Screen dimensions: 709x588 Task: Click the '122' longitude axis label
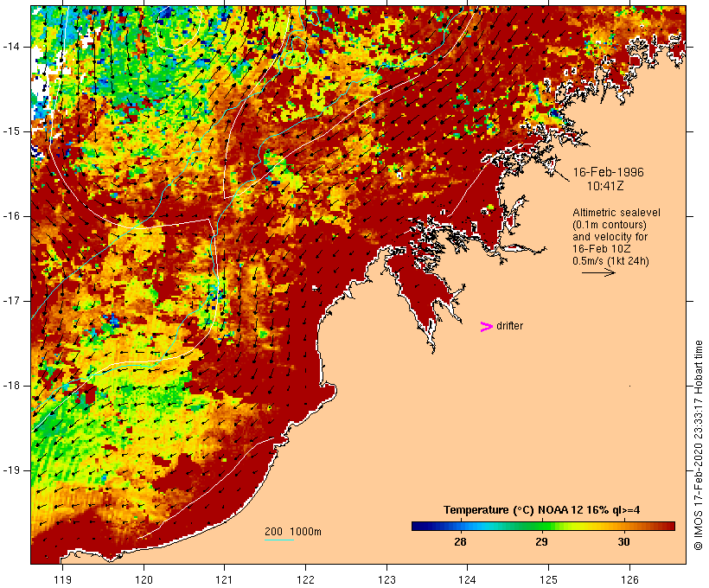(x=306, y=579)
